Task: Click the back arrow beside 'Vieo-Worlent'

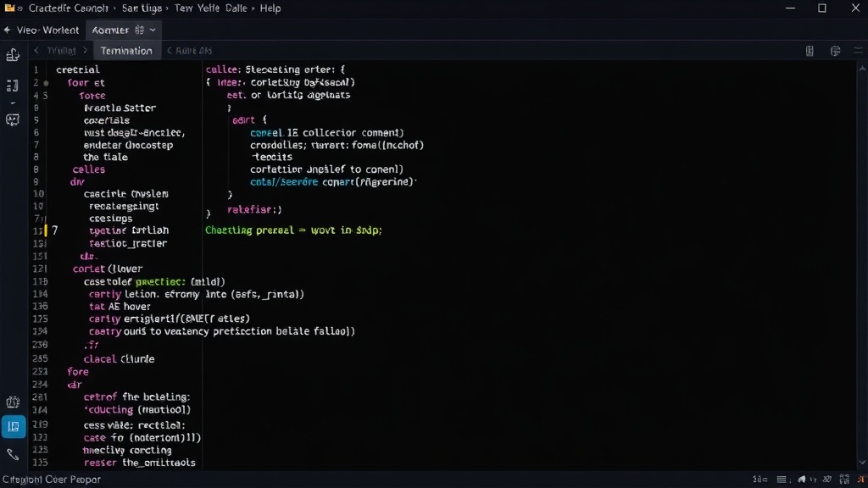Action: (7, 30)
